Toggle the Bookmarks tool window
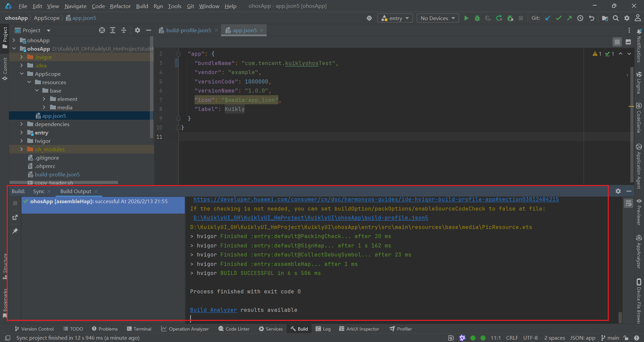This screenshot has width=644, height=342. (x=5, y=303)
